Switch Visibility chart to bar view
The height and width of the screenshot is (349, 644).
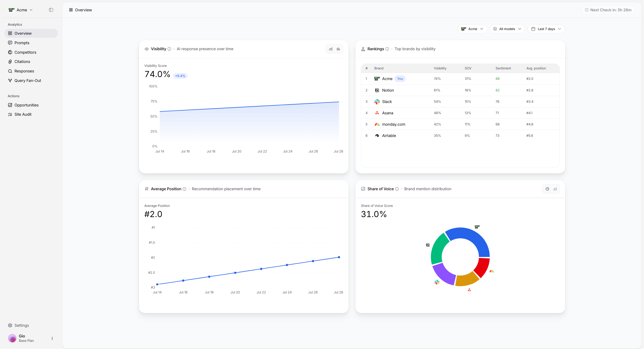(338, 49)
